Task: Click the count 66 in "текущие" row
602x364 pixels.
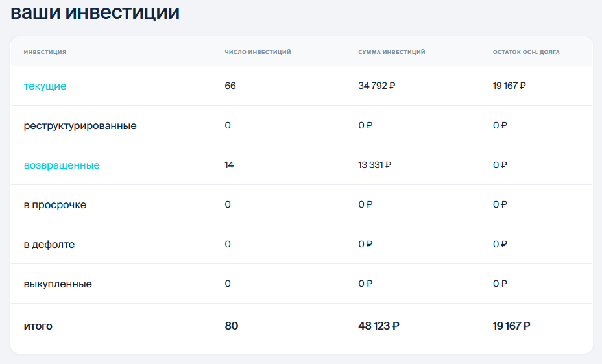Action: pos(230,86)
